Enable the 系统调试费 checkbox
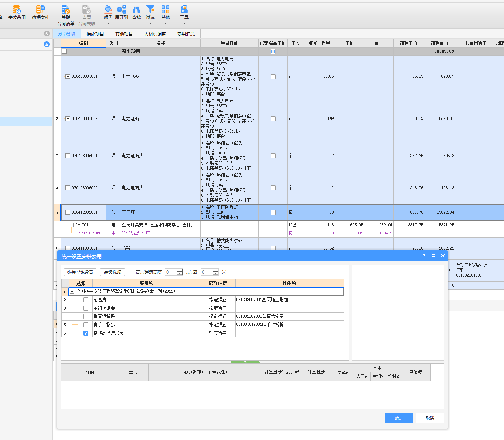The height and width of the screenshot is (440, 504). [86, 308]
